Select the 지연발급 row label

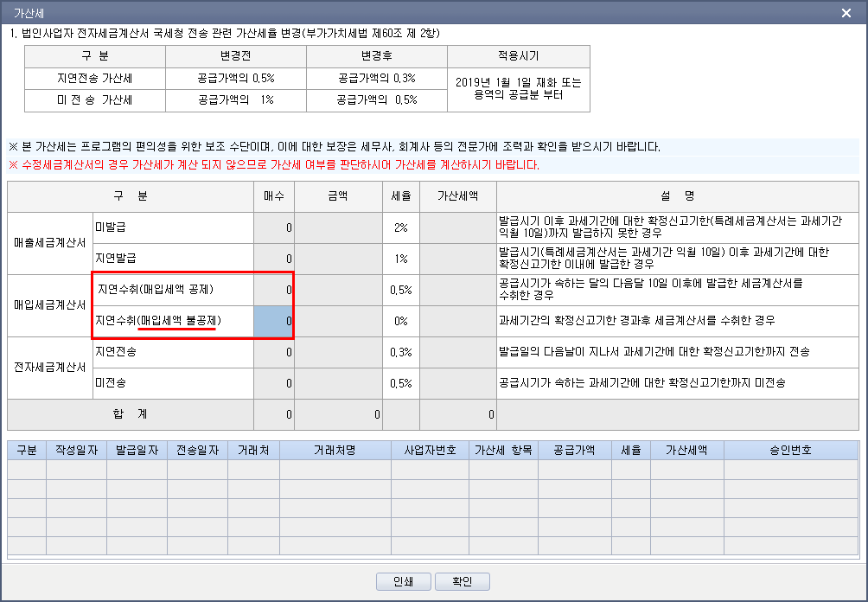click(173, 259)
